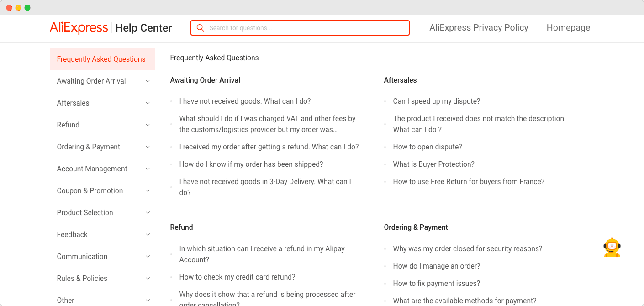Expand the Refund sidebar section
644x306 pixels.
coord(148,125)
